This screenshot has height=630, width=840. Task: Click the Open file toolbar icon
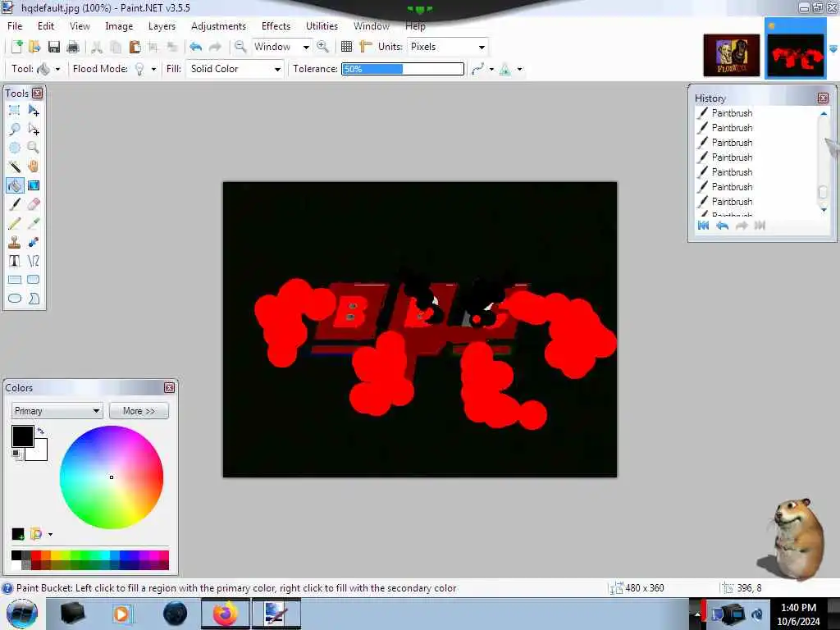tap(34, 47)
